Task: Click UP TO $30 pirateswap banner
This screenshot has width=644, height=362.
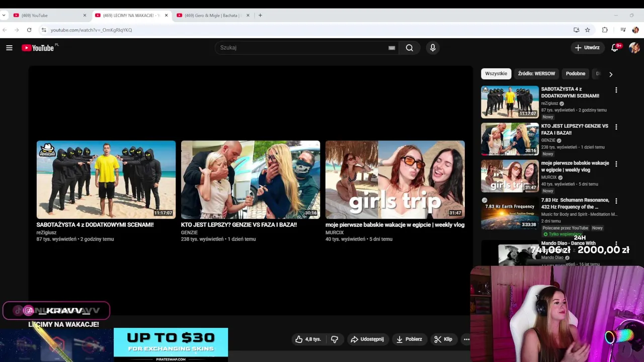Action: [x=171, y=345]
